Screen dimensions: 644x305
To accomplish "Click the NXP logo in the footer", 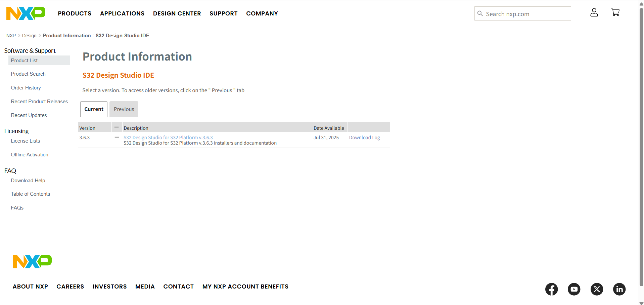I will pos(32,262).
